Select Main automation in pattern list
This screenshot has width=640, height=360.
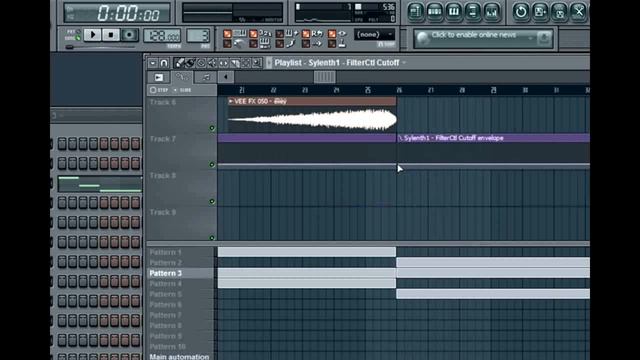click(x=180, y=356)
